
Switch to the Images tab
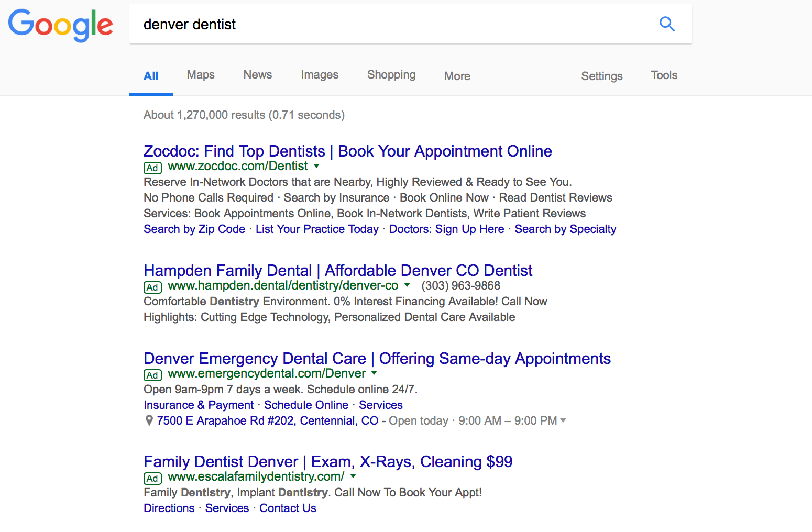tap(320, 75)
